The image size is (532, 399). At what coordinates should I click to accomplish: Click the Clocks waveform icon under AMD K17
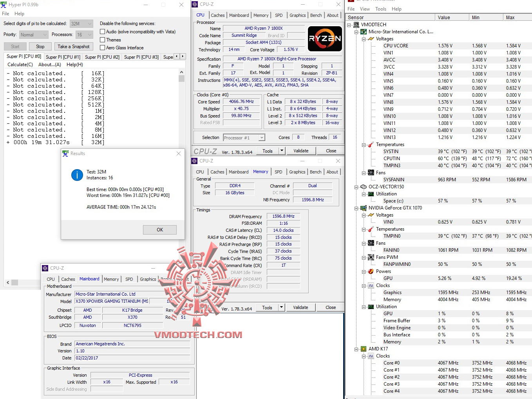pyautogui.click(x=371, y=356)
